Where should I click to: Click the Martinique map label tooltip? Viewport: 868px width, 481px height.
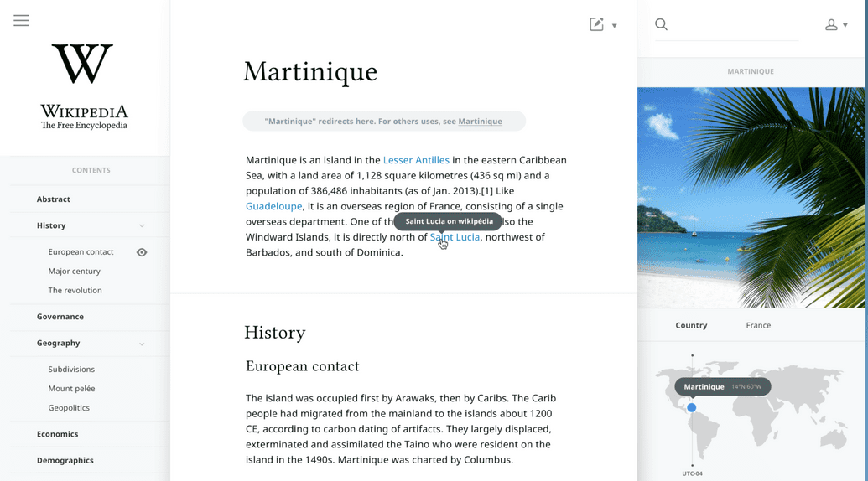click(x=722, y=386)
